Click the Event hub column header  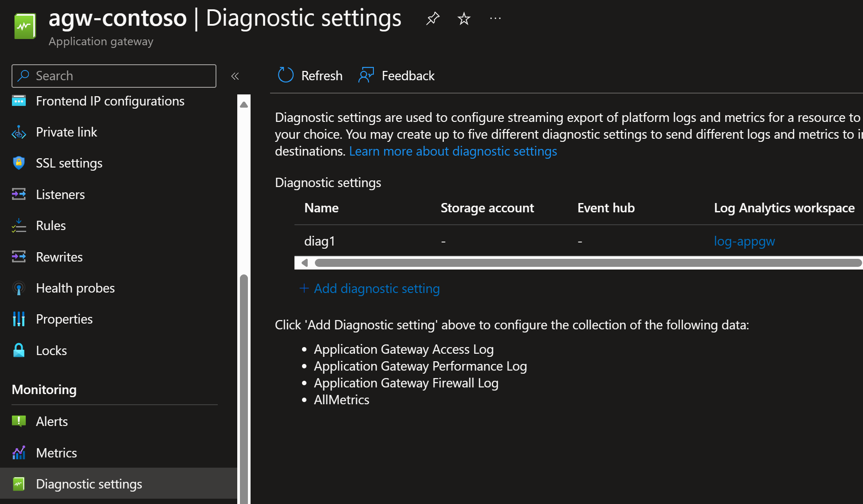pyautogui.click(x=606, y=208)
